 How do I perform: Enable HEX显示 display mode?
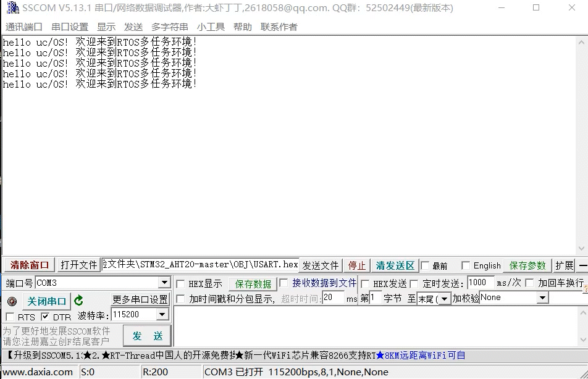(180, 283)
